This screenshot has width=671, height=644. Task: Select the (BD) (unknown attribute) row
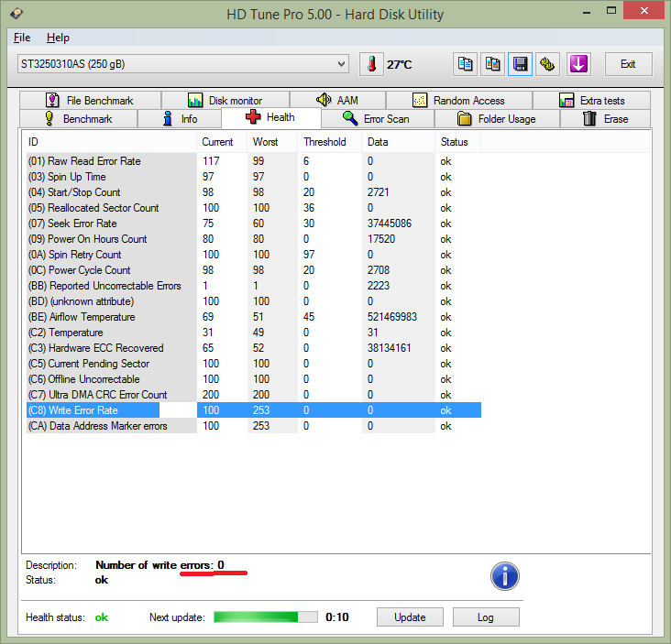[x=253, y=301]
